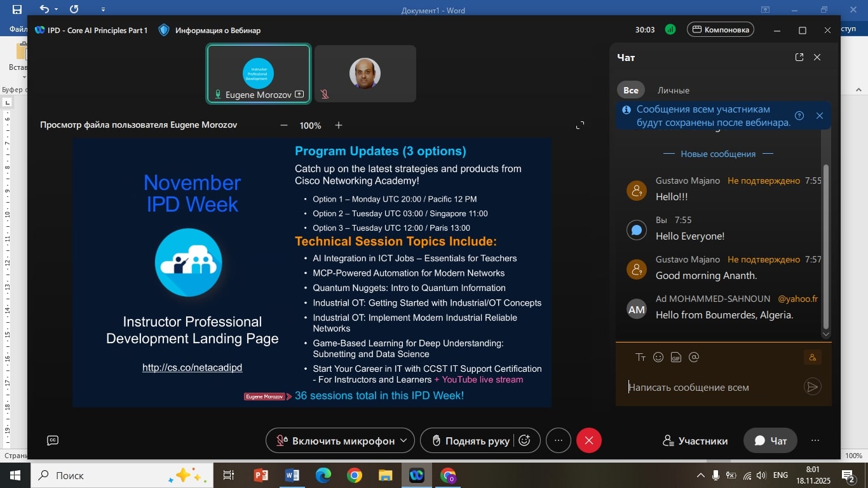The width and height of the screenshot is (868, 488).
Task: Click the GIF icon in chat toolbar
Action: [x=676, y=357]
